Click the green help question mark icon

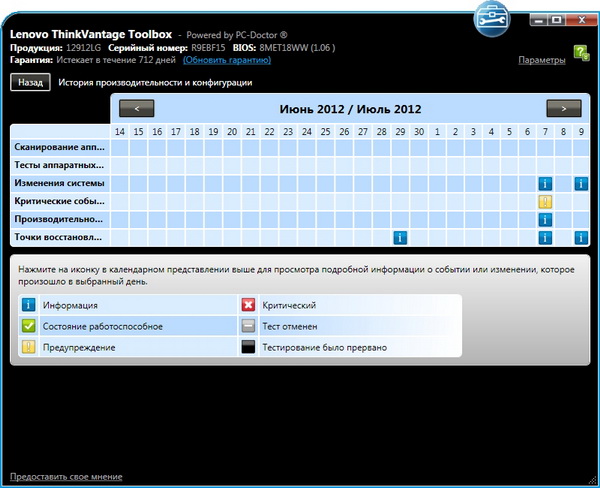[581, 53]
